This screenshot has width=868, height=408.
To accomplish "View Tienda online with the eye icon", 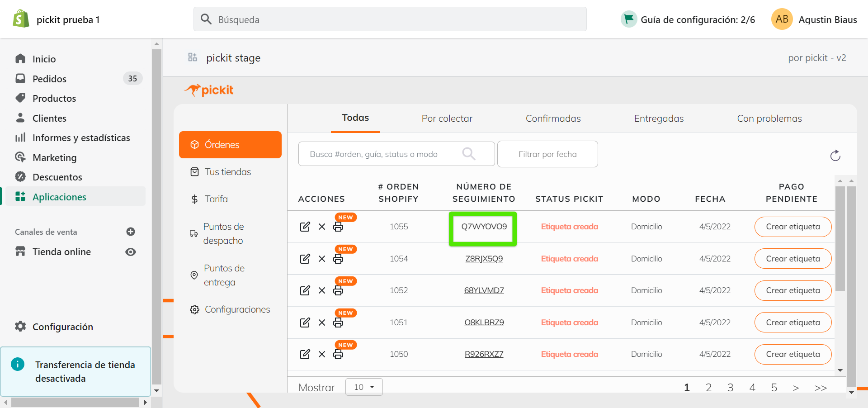I will pyautogui.click(x=131, y=252).
